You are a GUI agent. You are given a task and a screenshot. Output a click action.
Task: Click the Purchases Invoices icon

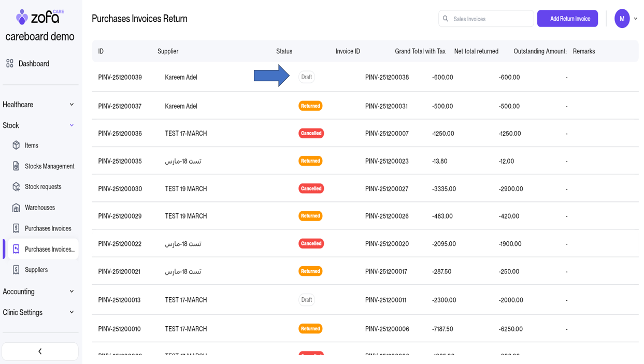[16, 228]
